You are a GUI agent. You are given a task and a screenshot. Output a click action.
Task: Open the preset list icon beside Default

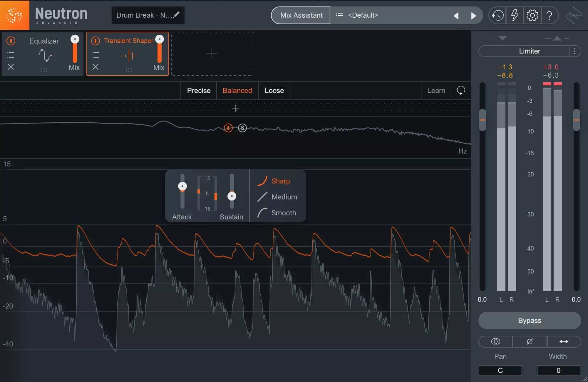point(339,15)
